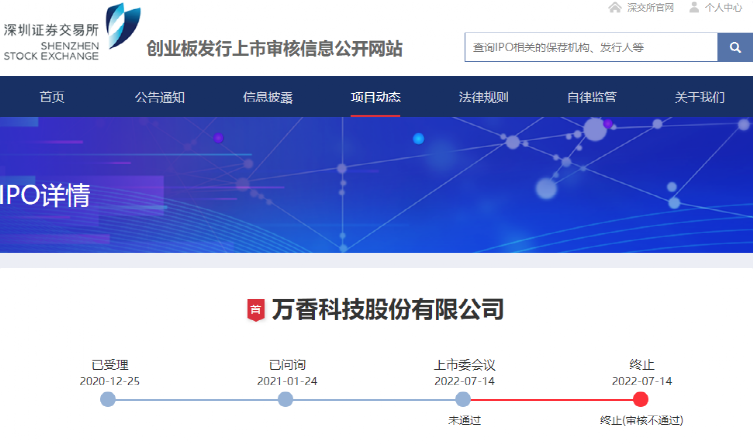Open the 个人中心 link
Screen dimensions: 753x445
tap(723, 7)
